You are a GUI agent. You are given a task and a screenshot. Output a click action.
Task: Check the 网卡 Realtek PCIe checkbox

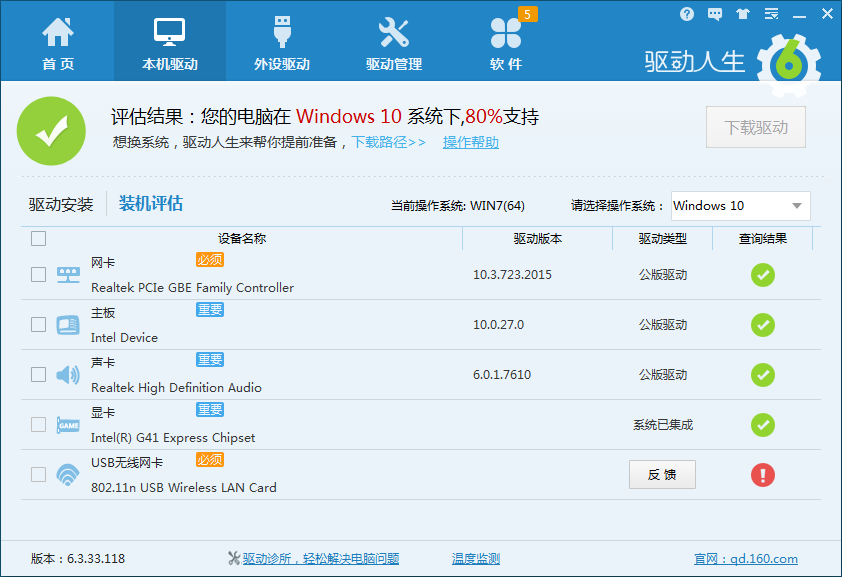pyautogui.click(x=38, y=274)
